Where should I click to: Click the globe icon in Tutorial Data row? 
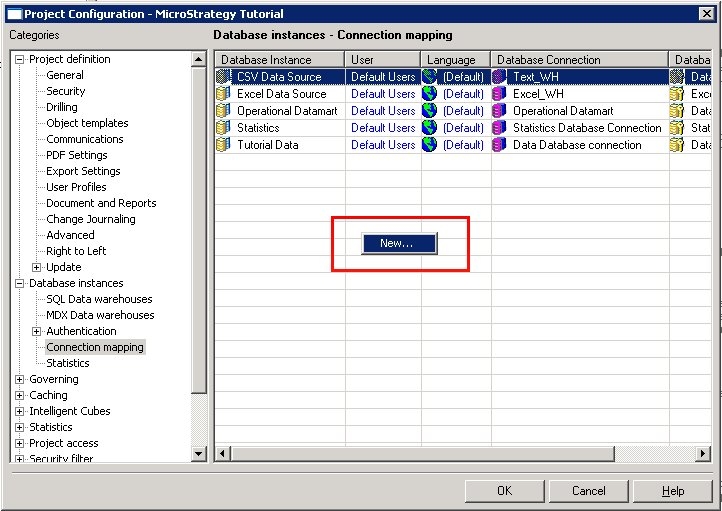pyautogui.click(x=430, y=145)
